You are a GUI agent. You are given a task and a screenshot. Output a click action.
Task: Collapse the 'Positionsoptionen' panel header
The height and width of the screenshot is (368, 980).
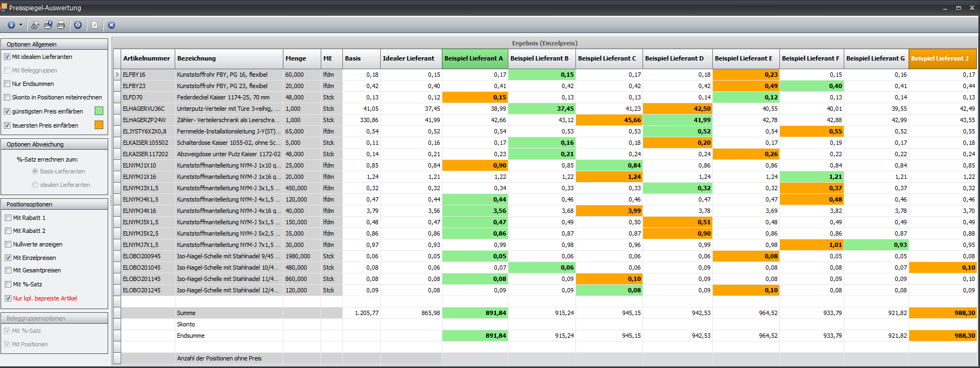[x=54, y=204]
